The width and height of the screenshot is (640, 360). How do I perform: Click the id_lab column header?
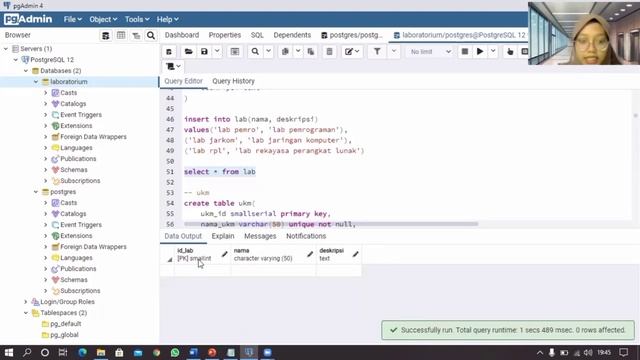202,254
